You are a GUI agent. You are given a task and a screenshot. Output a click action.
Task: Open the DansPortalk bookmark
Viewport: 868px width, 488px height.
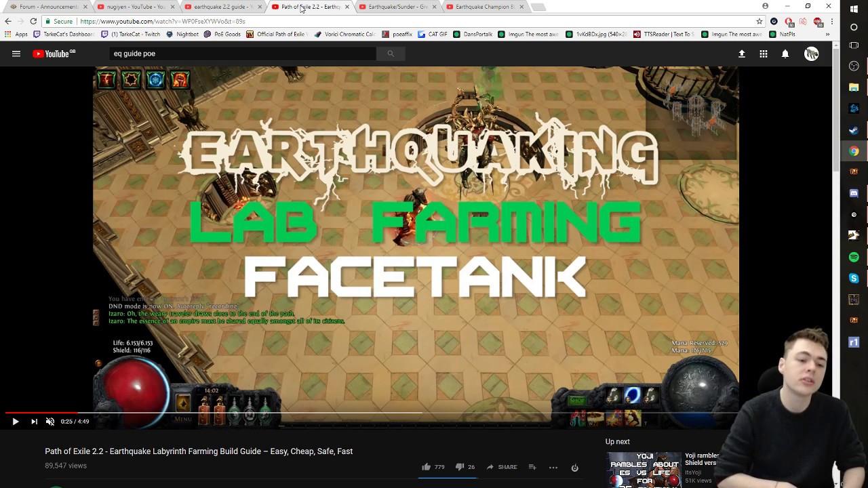[x=473, y=34]
